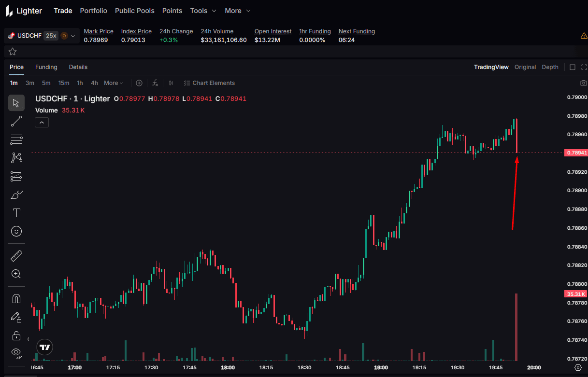Hide all drawings with eye icon
Viewport: 588px width, 377px height.
pyautogui.click(x=16, y=353)
